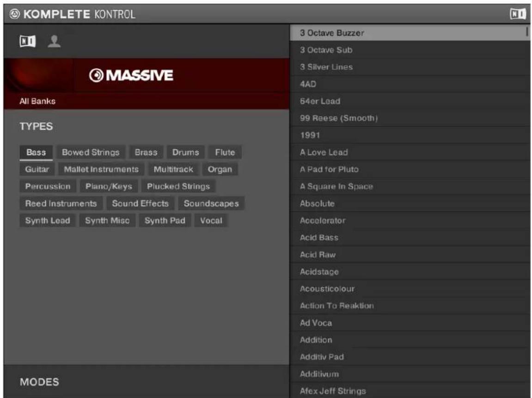Choose the Addition preset
The image size is (532, 398).
[x=410, y=340]
